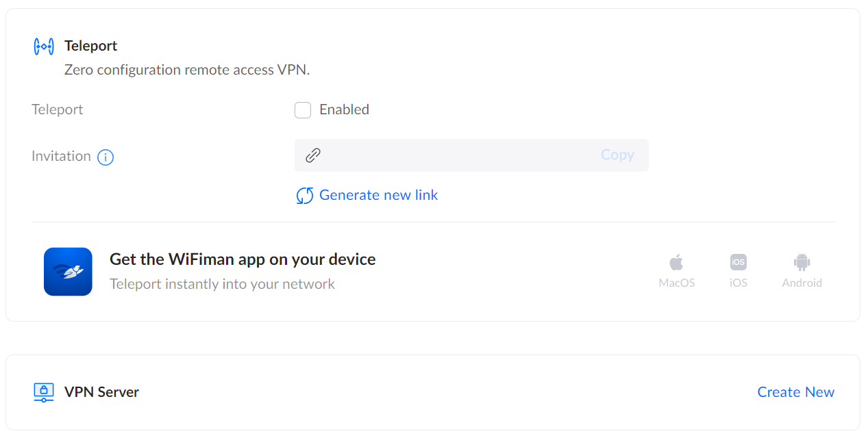
Task: Click the iOS label text
Action: [738, 282]
